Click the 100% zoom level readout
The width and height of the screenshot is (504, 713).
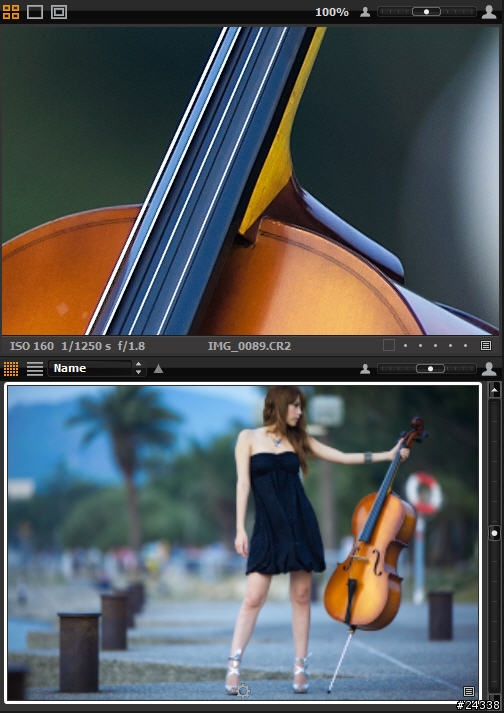tap(332, 12)
